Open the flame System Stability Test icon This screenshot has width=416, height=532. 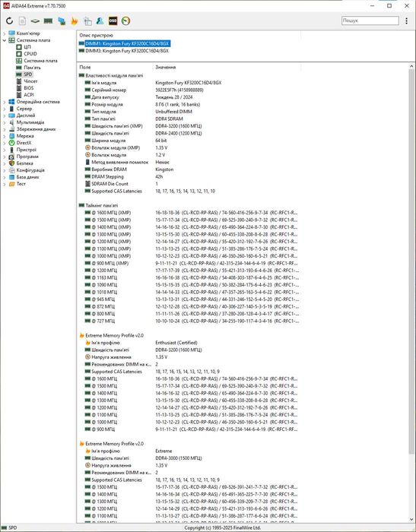(74, 21)
